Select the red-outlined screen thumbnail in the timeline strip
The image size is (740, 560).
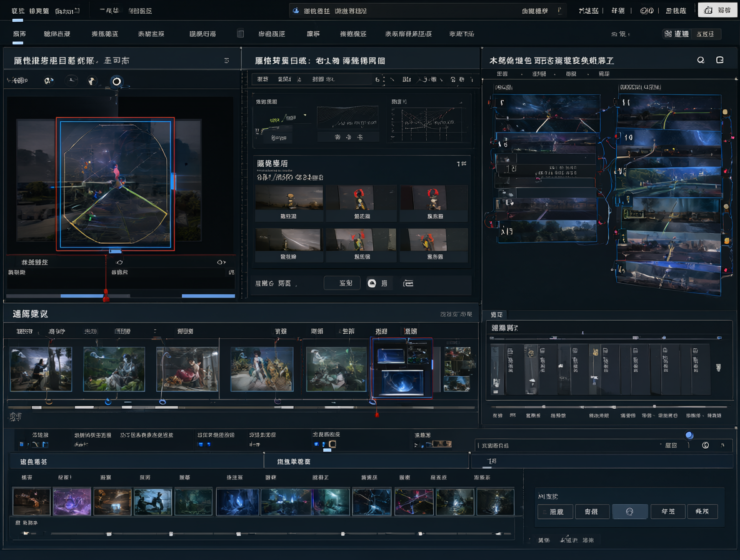pyautogui.click(x=402, y=369)
